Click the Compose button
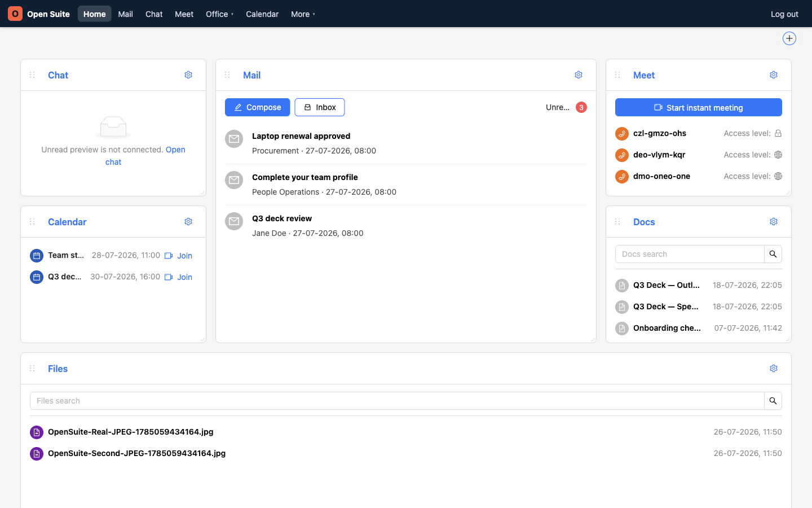 point(258,107)
